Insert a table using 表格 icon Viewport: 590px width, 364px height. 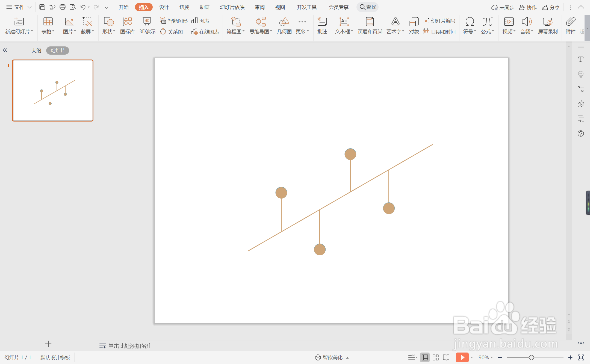click(48, 26)
